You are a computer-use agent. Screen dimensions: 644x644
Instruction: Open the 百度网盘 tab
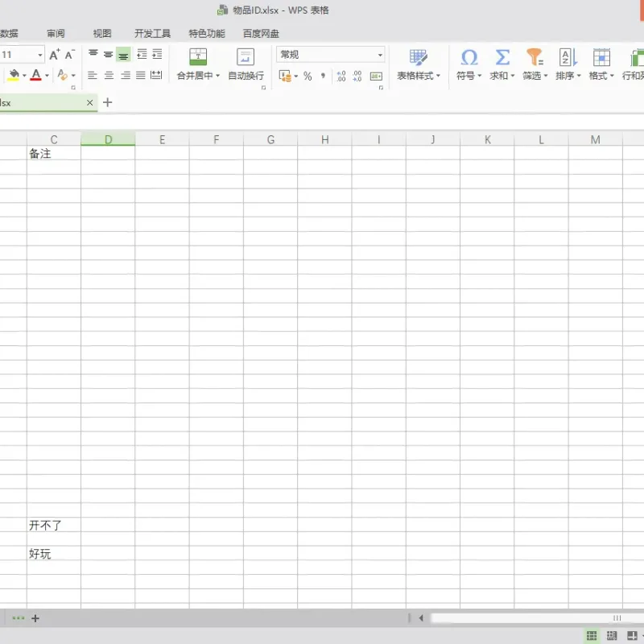click(261, 34)
